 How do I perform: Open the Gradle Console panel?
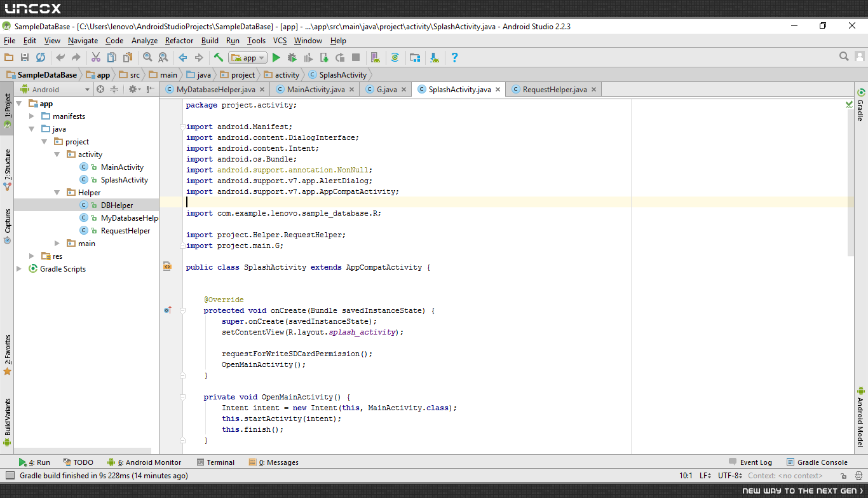tap(817, 462)
